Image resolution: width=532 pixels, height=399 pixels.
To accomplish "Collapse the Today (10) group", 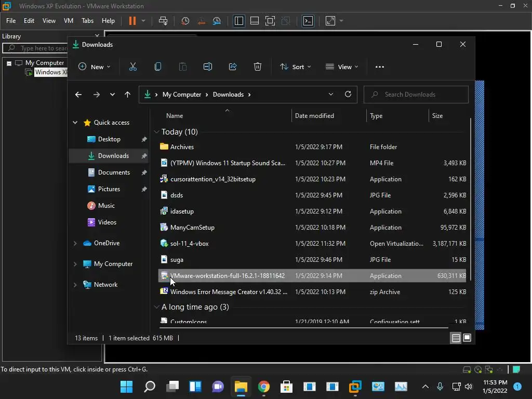I will 156,132.
